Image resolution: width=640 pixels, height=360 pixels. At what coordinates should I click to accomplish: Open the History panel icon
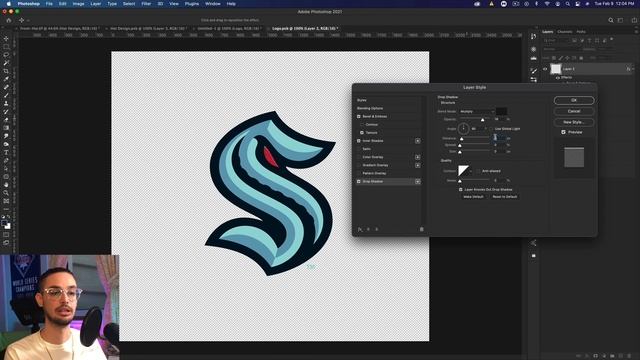533,37
